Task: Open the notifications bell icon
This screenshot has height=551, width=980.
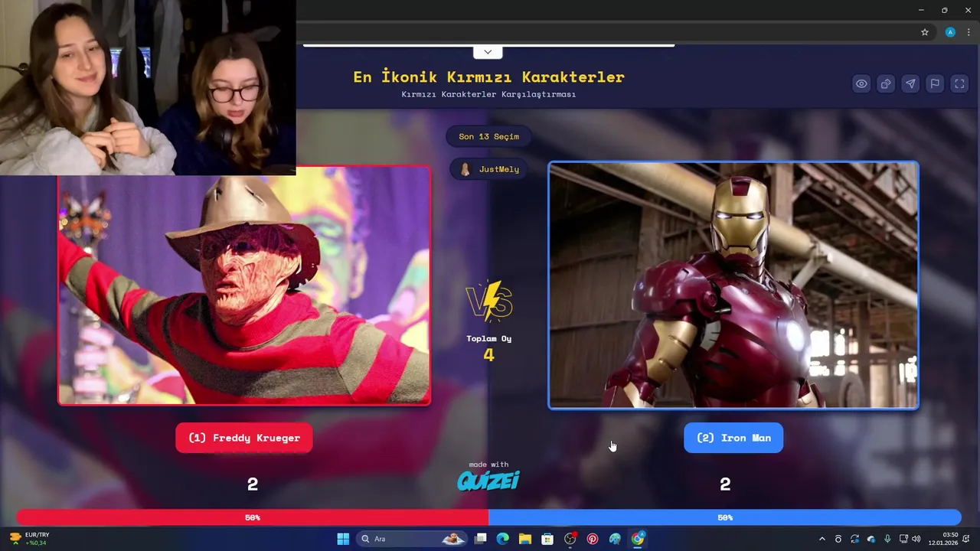Action: point(967,539)
